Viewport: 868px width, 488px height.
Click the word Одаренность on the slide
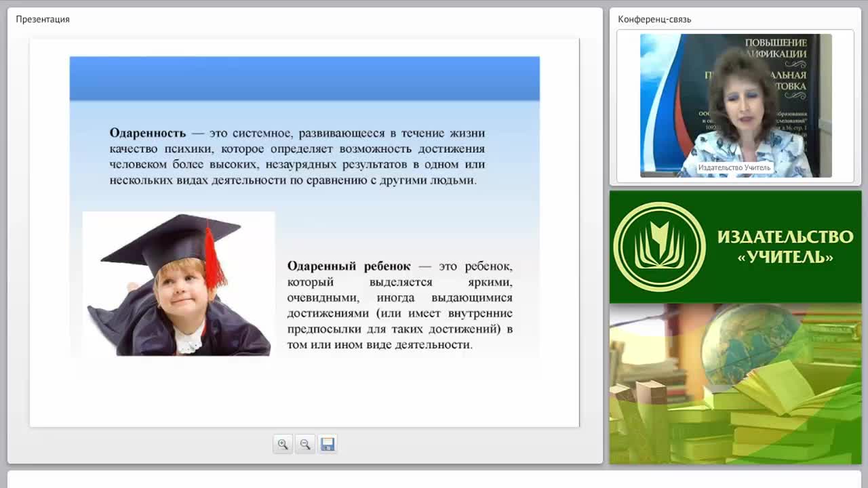[x=148, y=133]
